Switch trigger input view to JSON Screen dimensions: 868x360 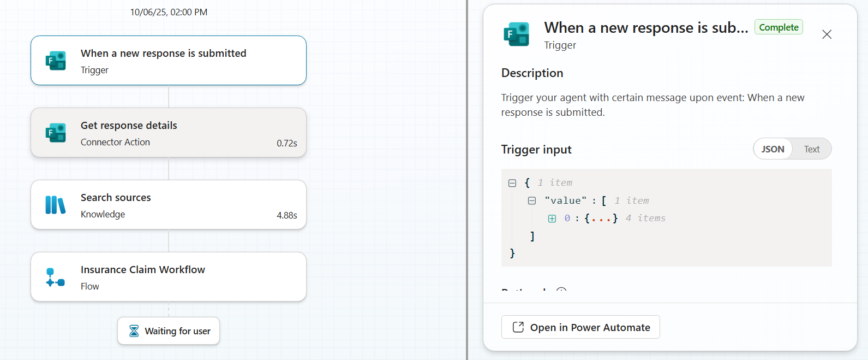tap(773, 149)
